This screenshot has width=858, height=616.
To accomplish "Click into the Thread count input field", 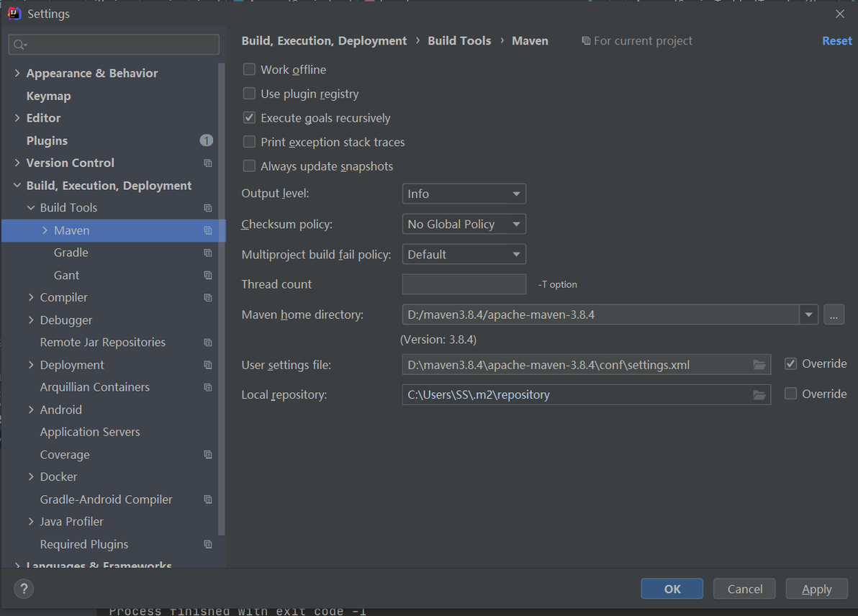I will [464, 284].
